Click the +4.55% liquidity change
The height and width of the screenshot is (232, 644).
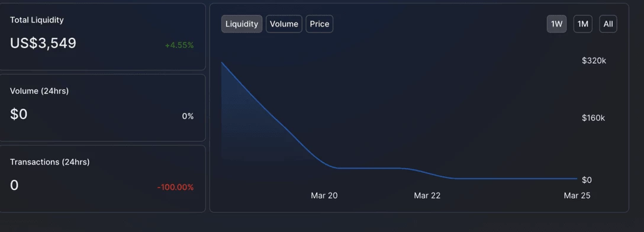click(x=179, y=45)
